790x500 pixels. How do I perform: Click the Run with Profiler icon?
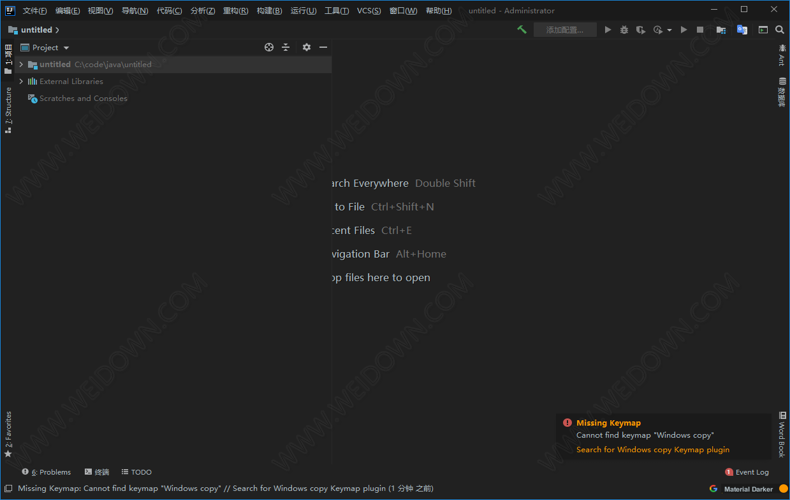click(x=657, y=30)
